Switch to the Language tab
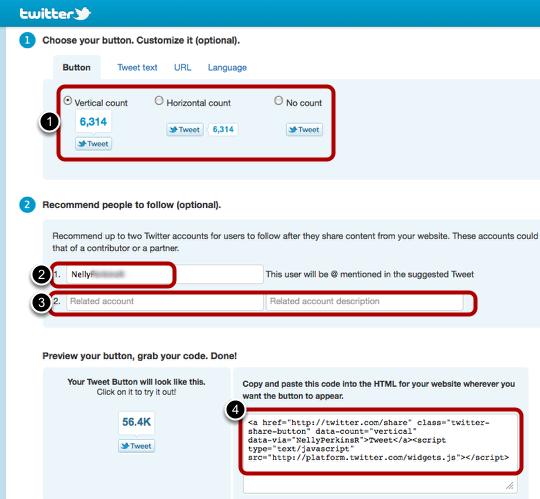Image resolution: width=540 pixels, height=499 pixels. click(227, 67)
